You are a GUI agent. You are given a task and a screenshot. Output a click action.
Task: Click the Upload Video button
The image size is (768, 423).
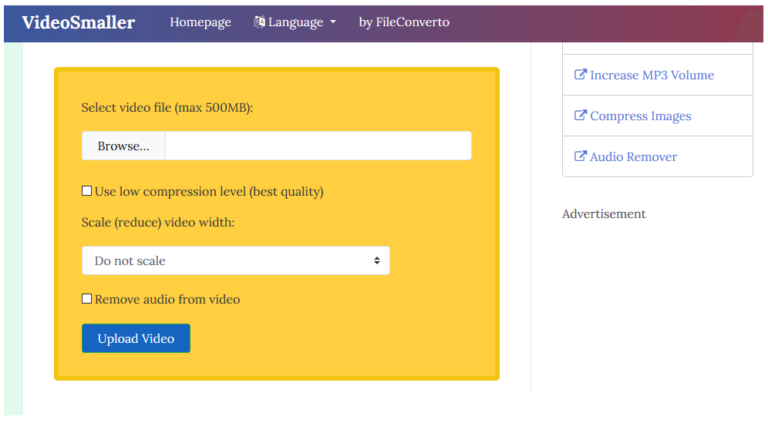[x=136, y=338]
